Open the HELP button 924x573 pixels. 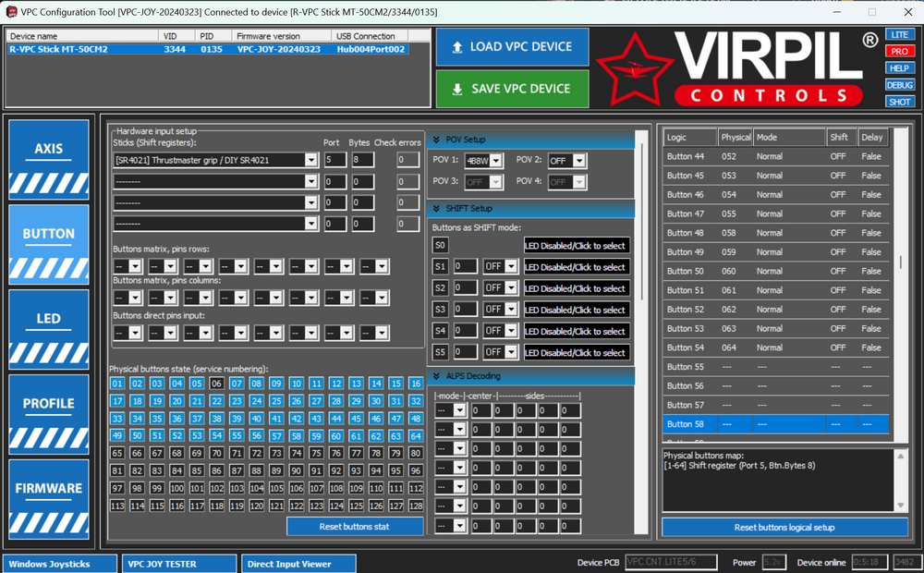[x=899, y=67]
